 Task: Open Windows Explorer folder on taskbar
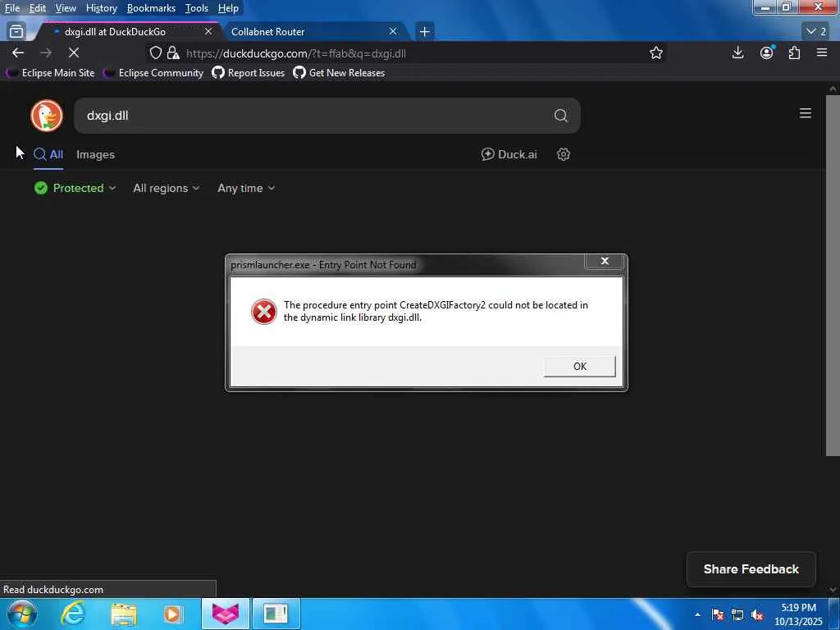pos(124,614)
